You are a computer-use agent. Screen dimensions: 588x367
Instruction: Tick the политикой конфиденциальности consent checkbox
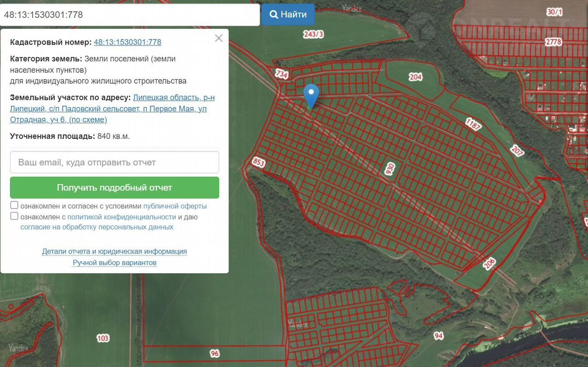point(14,216)
